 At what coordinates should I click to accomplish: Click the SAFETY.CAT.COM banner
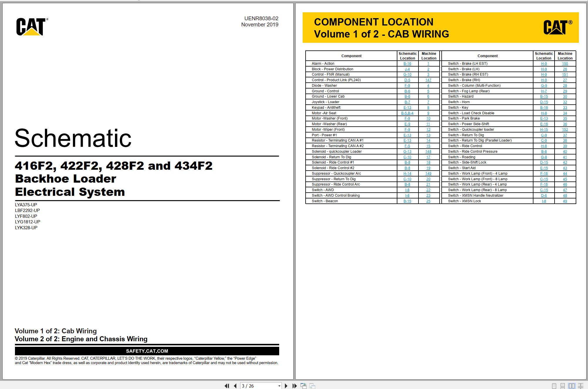(147, 351)
